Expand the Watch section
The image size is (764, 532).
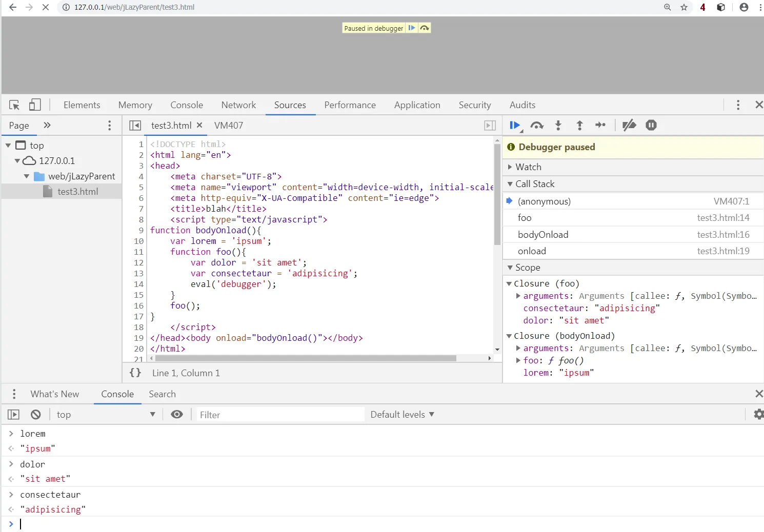coord(528,167)
